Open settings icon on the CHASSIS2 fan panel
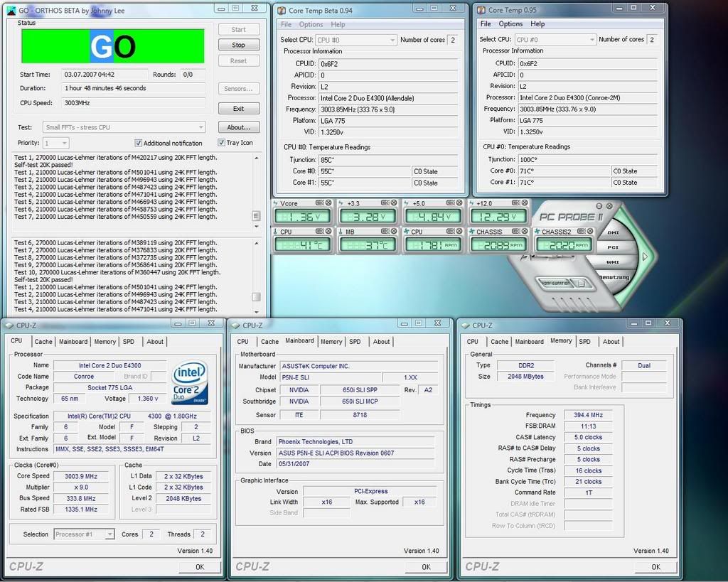728x582 pixels. tap(582, 231)
